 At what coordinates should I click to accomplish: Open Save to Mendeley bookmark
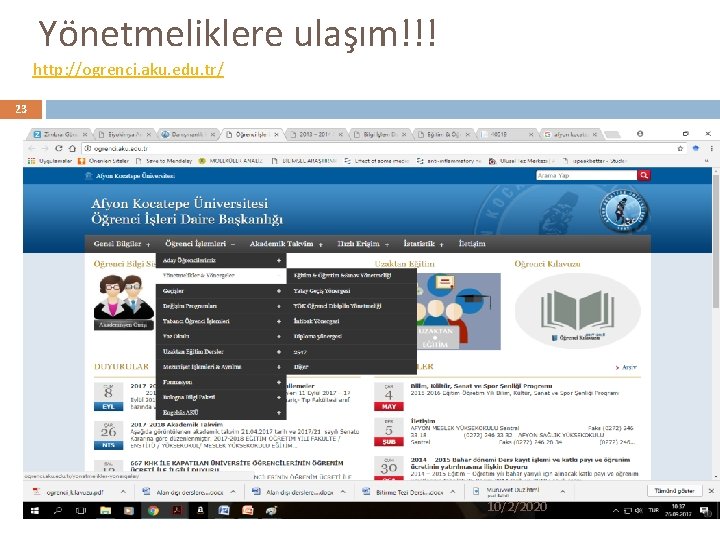[164, 161]
